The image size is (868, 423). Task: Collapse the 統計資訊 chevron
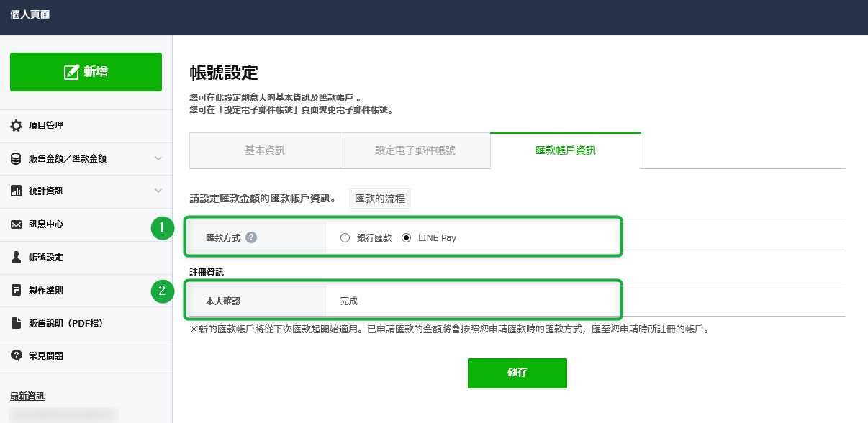coord(158,191)
